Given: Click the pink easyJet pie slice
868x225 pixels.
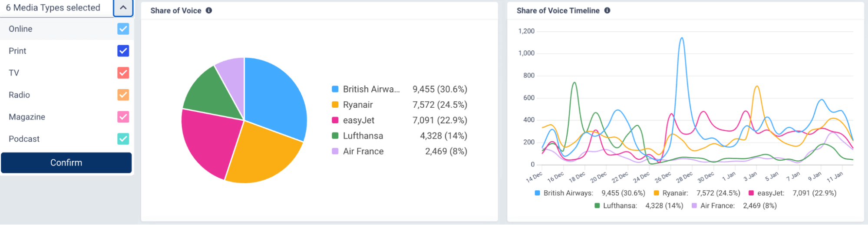Looking at the screenshot, I should click(208, 139).
